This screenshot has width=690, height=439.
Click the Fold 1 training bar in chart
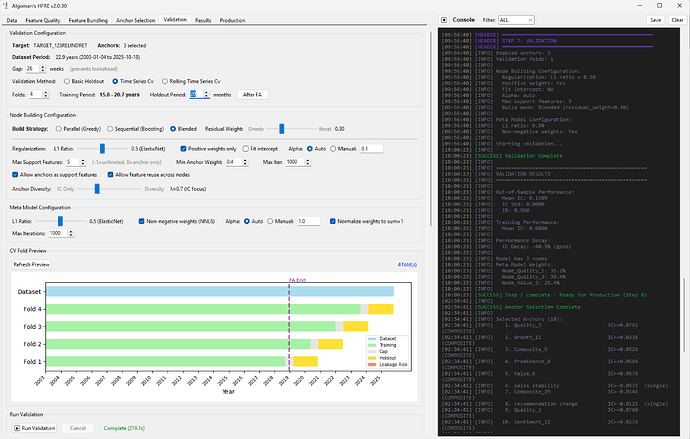[x=166, y=362]
